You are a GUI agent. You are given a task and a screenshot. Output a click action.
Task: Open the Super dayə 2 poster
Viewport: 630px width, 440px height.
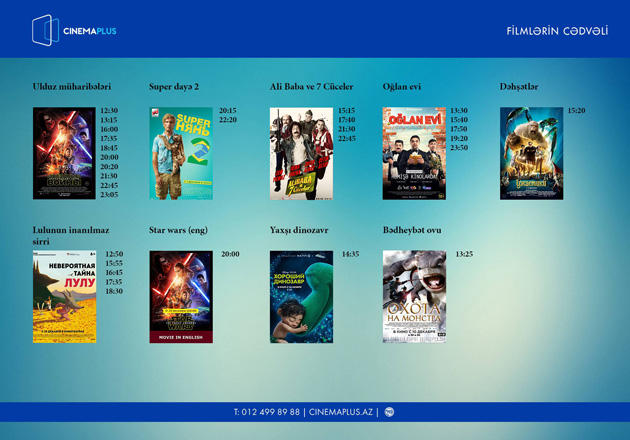click(181, 153)
